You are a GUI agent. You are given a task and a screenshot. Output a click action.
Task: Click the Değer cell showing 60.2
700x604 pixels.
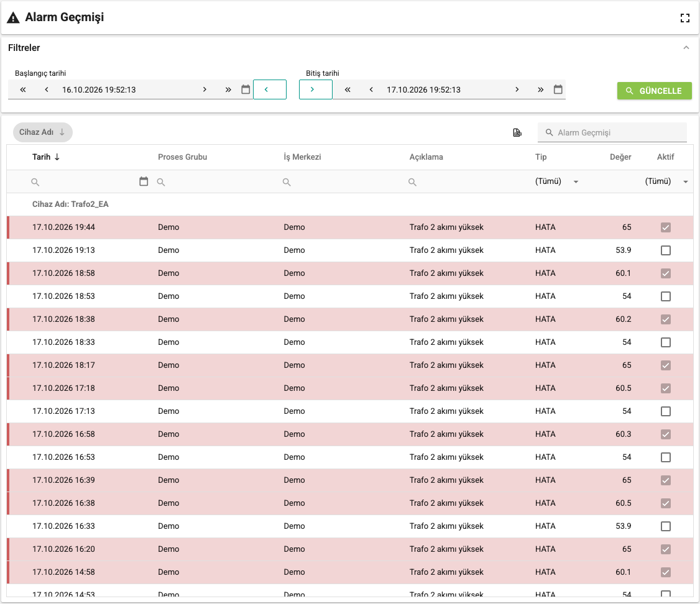[623, 319]
